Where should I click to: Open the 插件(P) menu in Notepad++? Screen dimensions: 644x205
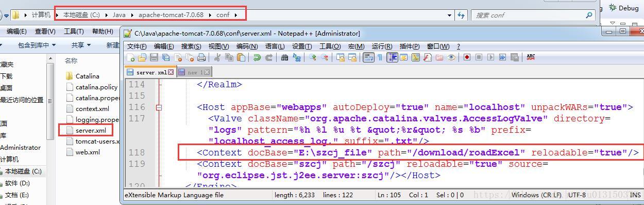click(410, 46)
